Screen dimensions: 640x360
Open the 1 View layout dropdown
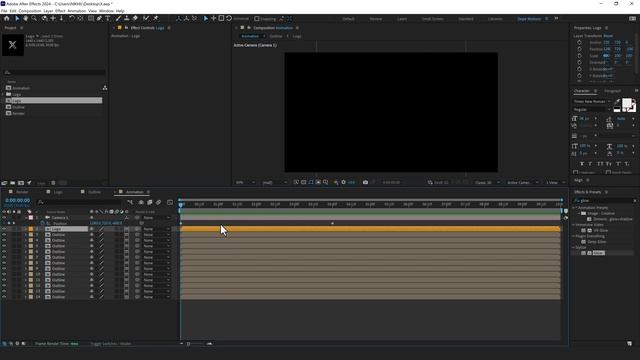click(556, 182)
